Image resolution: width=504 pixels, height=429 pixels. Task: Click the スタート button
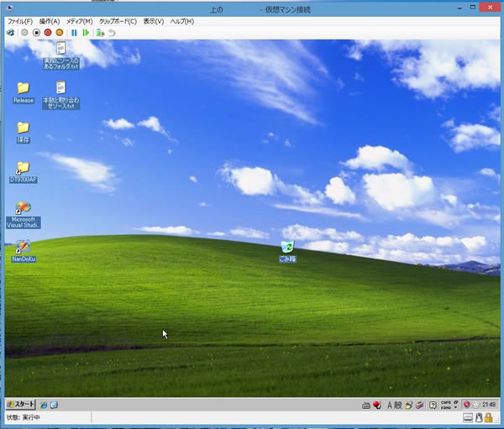(20, 405)
